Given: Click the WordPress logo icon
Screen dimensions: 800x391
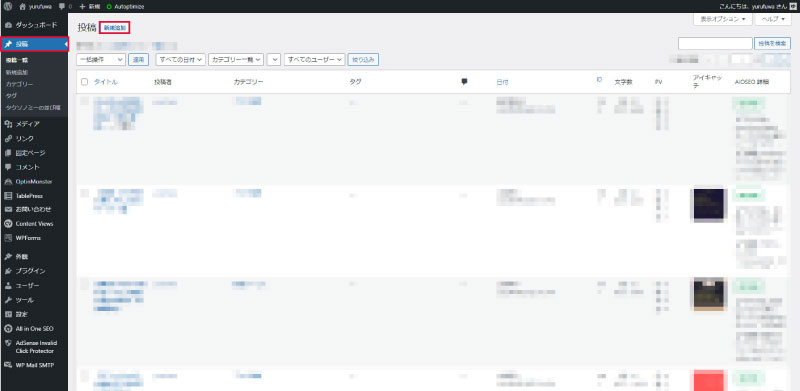Looking at the screenshot, I should click(x=8, y=7).
